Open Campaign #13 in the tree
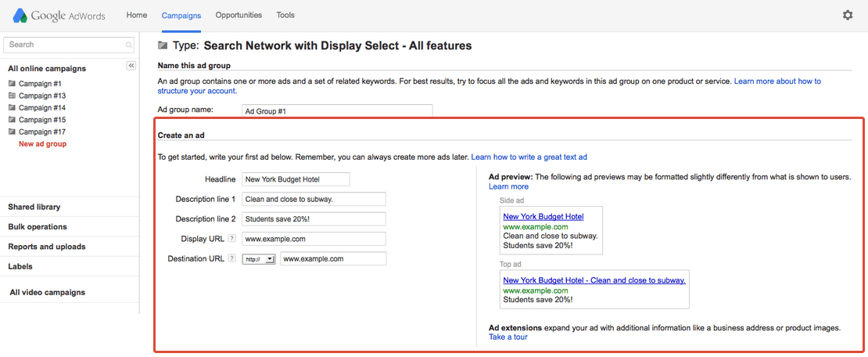Viewport: 868px width, 357px height. tap(42, 96)
